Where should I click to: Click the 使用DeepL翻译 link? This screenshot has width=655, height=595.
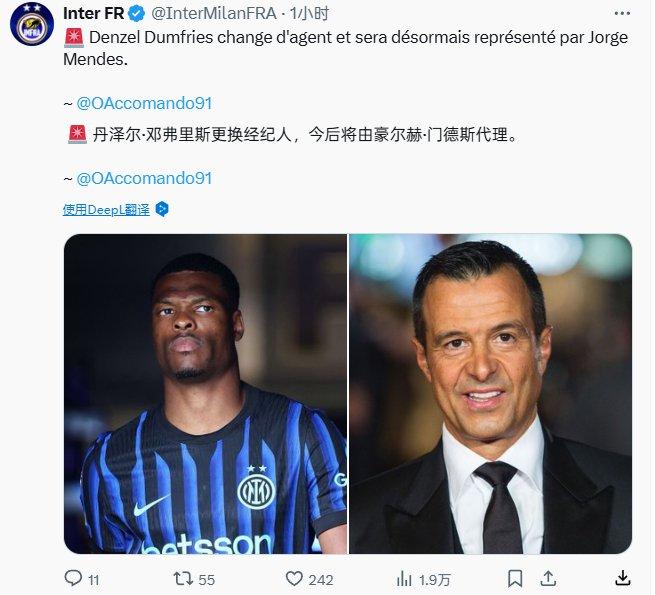click(106, 209)
